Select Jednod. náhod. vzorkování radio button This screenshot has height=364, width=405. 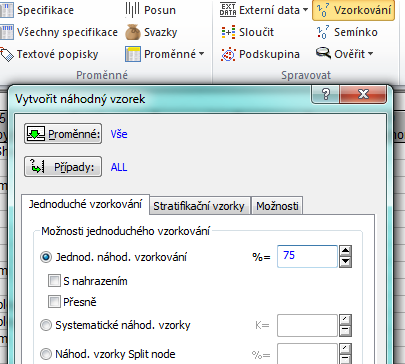pos(46,257)
